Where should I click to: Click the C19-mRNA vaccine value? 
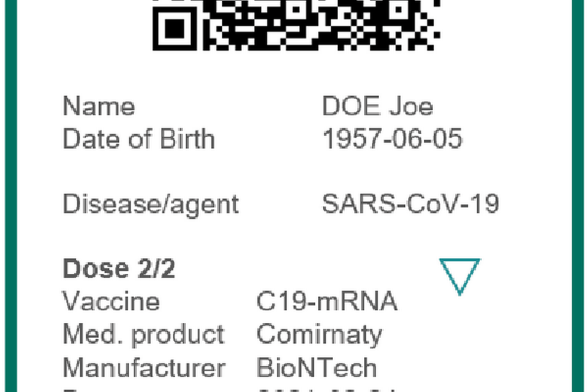pos(326,301)
